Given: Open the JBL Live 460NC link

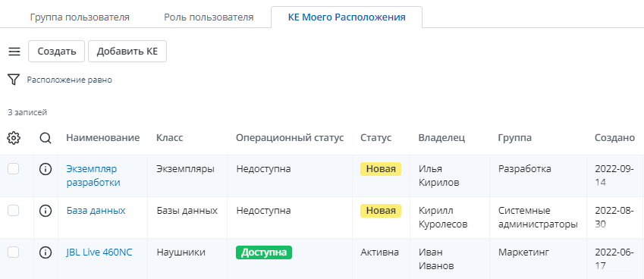Looking at the screenshot, I should click(99, 252).
